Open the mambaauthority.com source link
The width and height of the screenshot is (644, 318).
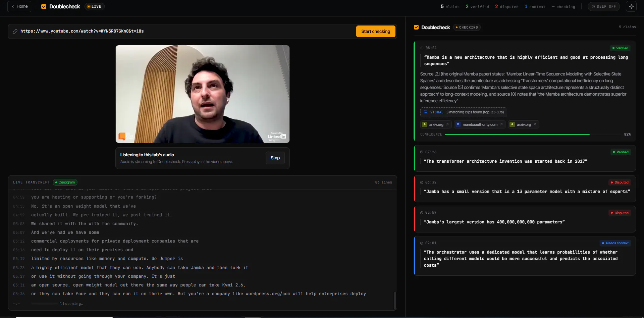[480, 124]
